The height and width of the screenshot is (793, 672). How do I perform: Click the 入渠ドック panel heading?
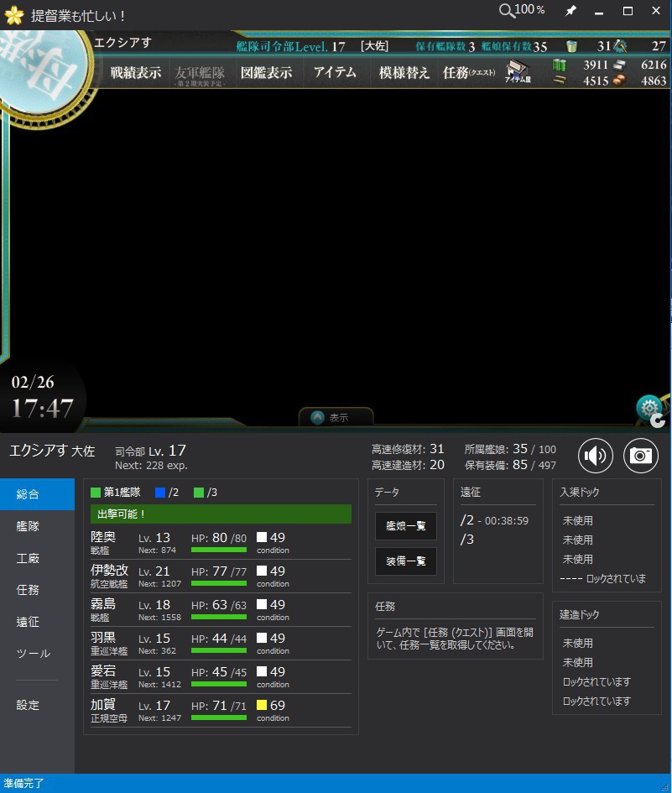580,492
